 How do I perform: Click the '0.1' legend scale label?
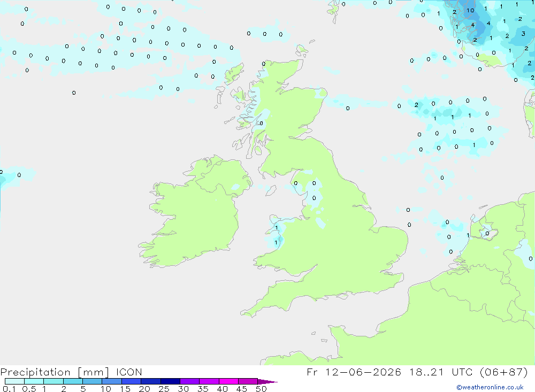pos(9,389)
